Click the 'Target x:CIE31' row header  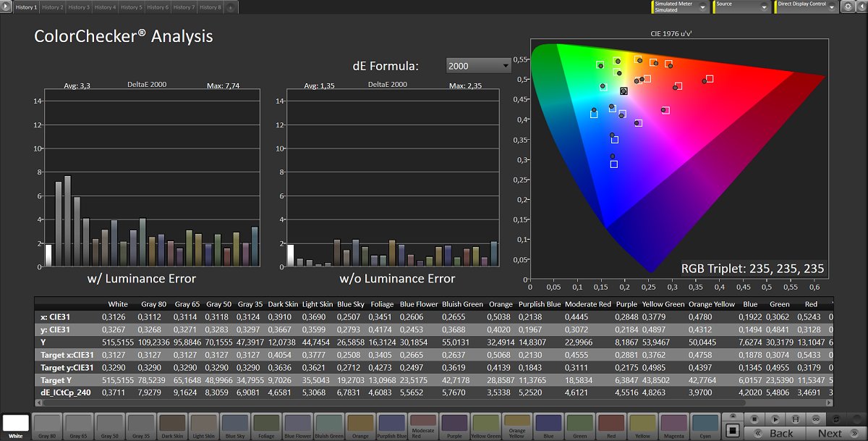pyautogui.click(x=67, y=355)
